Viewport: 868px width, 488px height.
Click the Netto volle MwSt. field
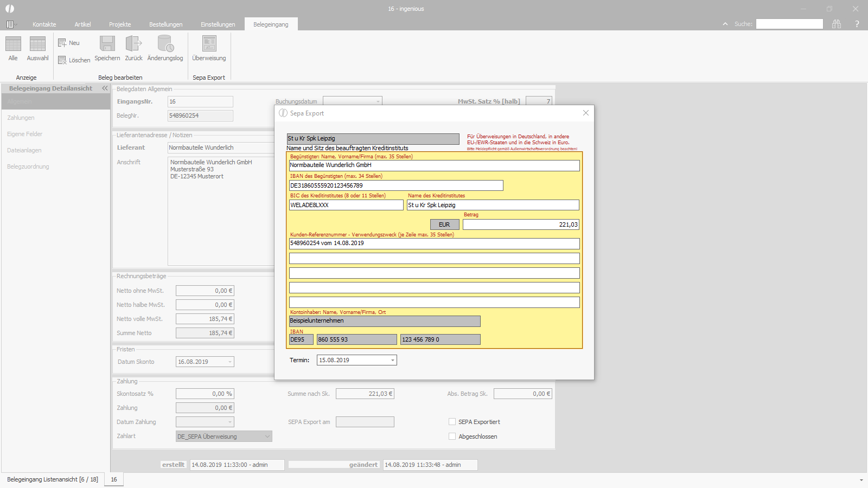tap(205, 319)
